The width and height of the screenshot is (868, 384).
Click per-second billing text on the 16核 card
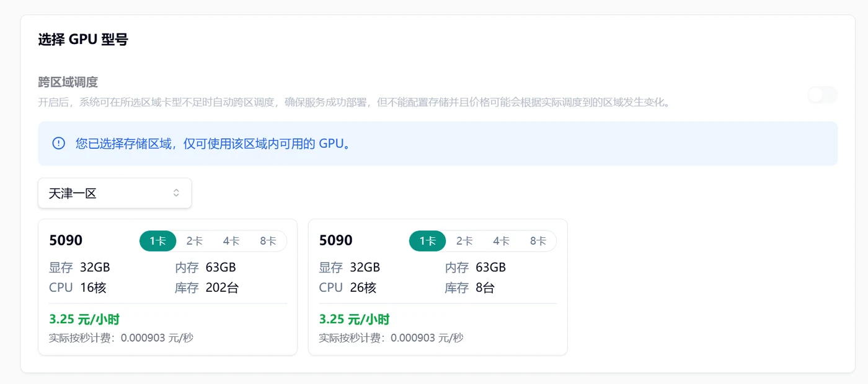click(x=121, y=338)
